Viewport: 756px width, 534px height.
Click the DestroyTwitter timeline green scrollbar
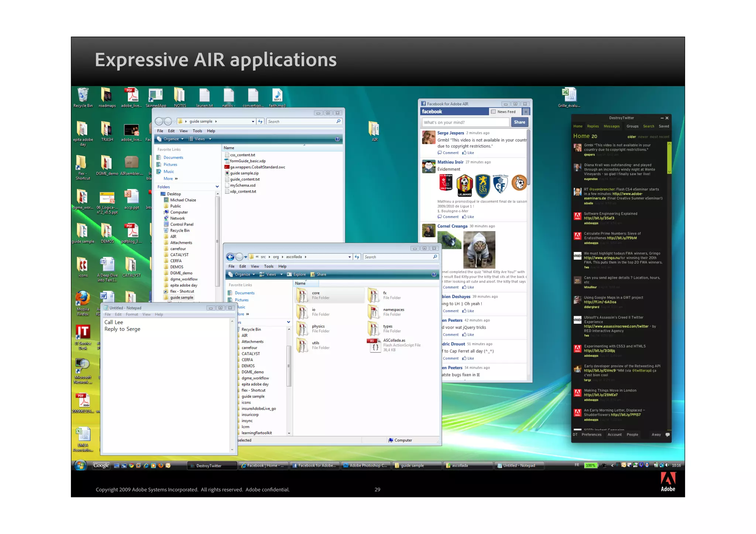click(669, 158)
